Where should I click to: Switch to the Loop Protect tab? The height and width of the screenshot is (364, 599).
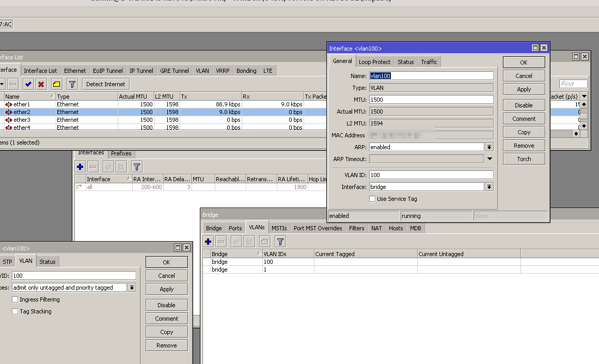coord(374,62)
